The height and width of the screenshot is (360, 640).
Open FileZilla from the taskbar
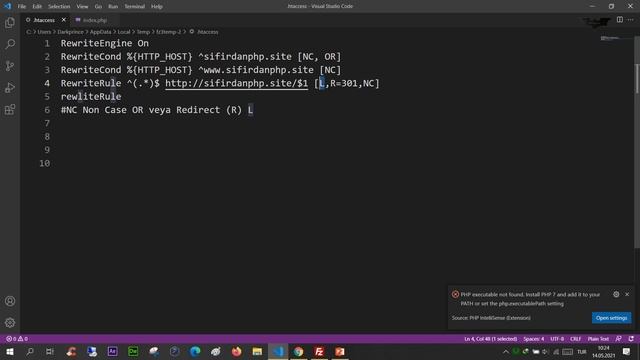(x=319, y=351)
